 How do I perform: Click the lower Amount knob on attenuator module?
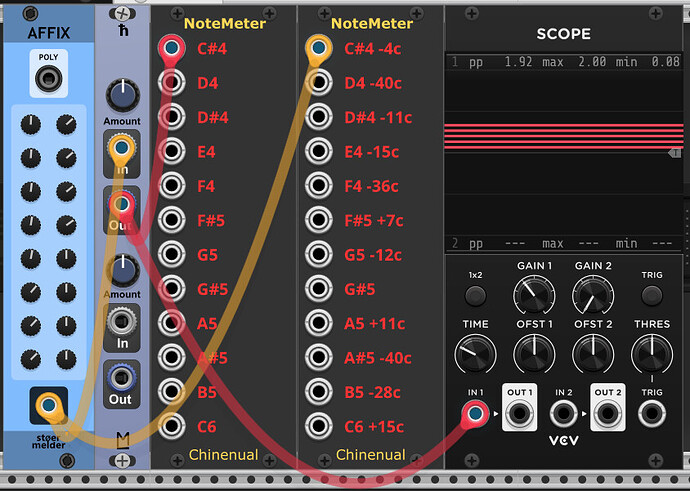coord(123,270)
